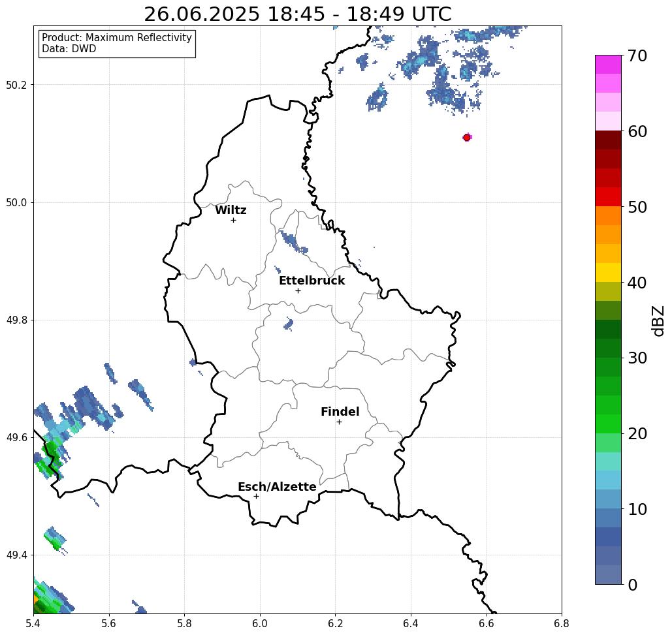Click the small radar echo south of Ettelbruck
The height and width of the screenshot is (635, 672).
289,324
